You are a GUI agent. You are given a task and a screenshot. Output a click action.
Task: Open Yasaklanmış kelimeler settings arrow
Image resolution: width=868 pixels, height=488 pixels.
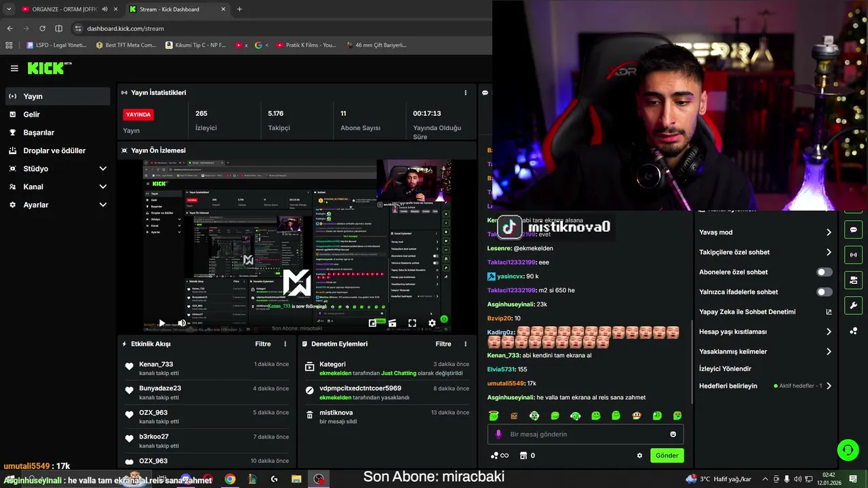click(x=829, y=352)
